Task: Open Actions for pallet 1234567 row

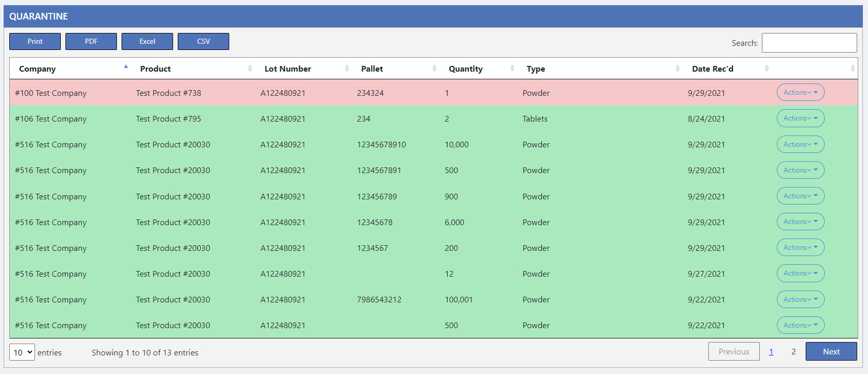Action: click(801, 248)
